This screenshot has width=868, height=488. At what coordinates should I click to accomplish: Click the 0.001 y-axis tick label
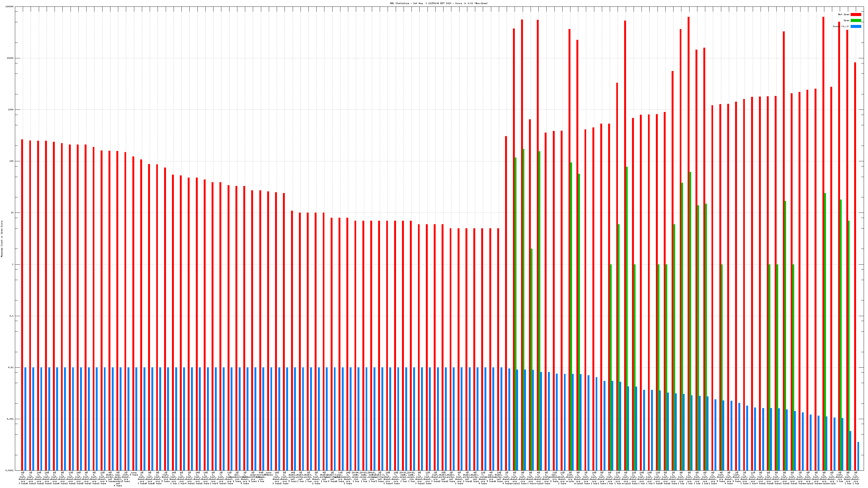(11, 419)
